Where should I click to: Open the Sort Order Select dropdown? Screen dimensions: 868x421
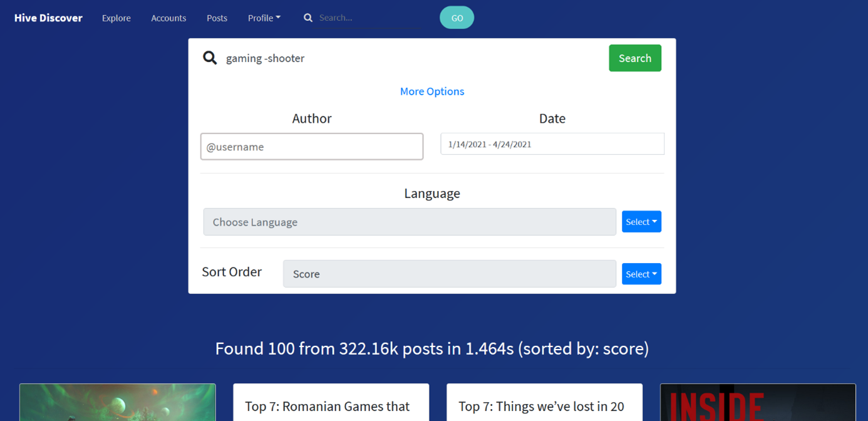pyautogui.click(x=641, y=274)
